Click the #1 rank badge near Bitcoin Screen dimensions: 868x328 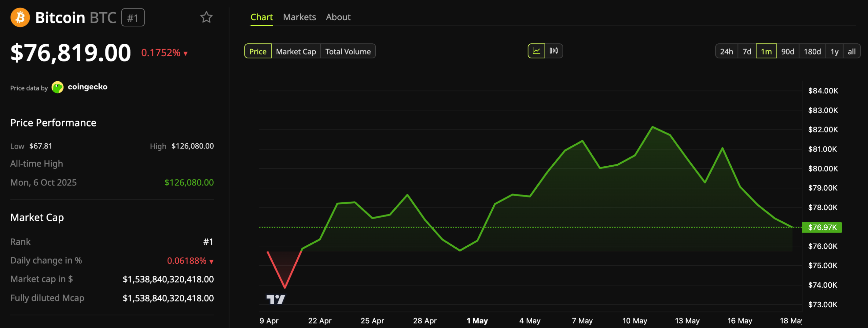tap(133, 18)
